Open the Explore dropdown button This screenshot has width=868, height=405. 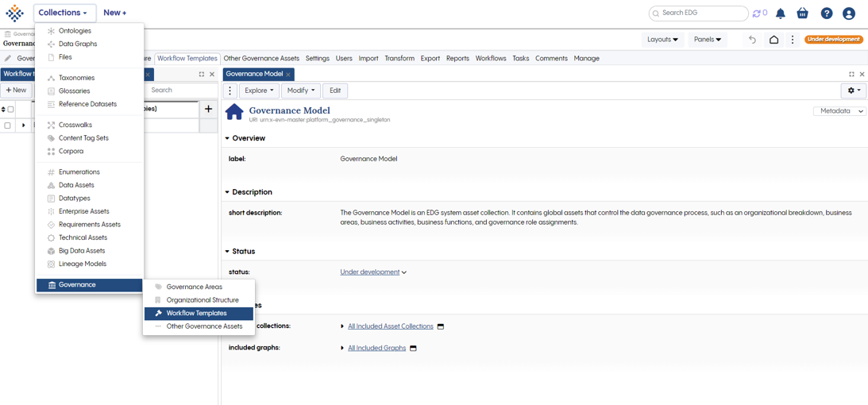click(x=259, y=91)
